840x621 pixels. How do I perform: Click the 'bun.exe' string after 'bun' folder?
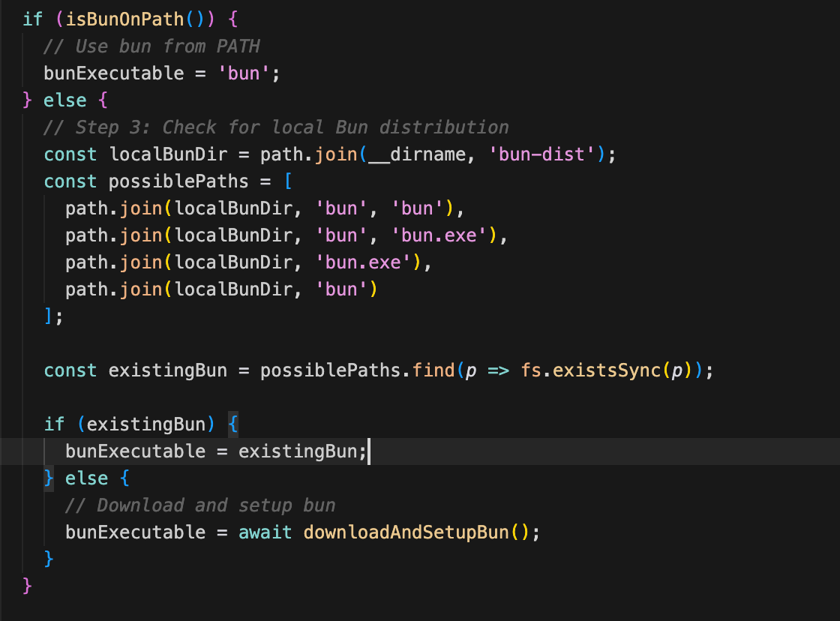click(x=439, y=235)
